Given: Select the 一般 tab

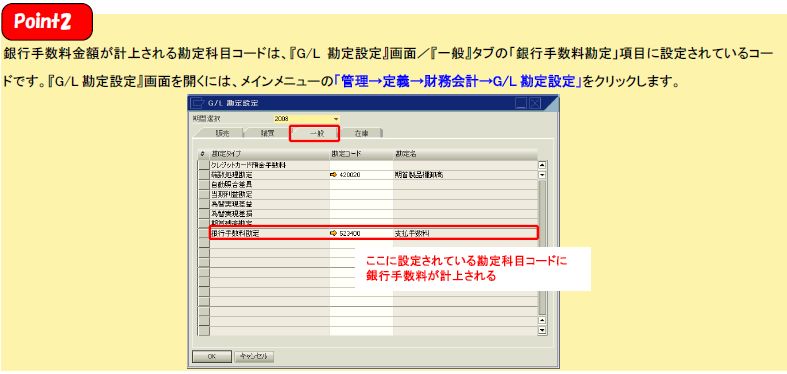Looking at the screenshot, I should 315,133.
